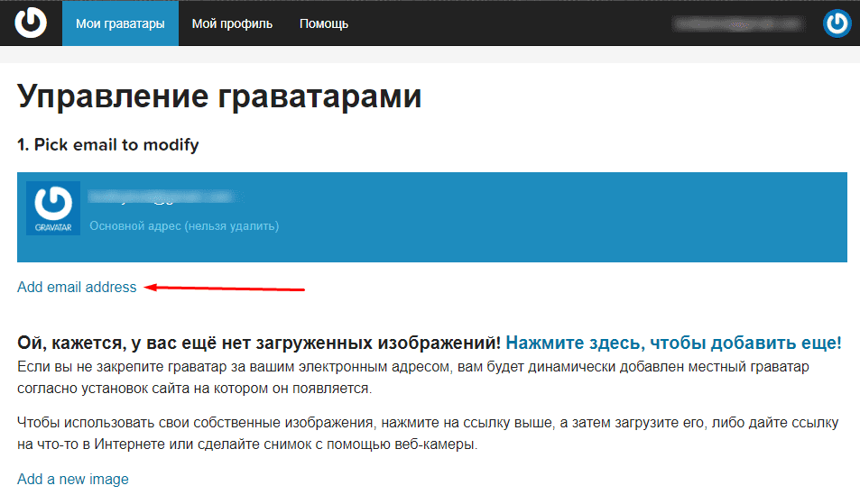Expand the account email menu in the top bar
The width and height of the screenshot is (860, 504).
738,24
